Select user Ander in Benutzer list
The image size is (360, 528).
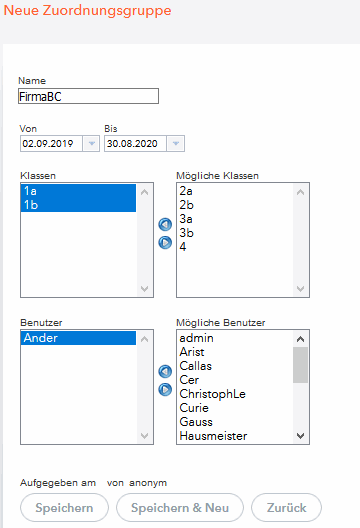tap(78, 338)
